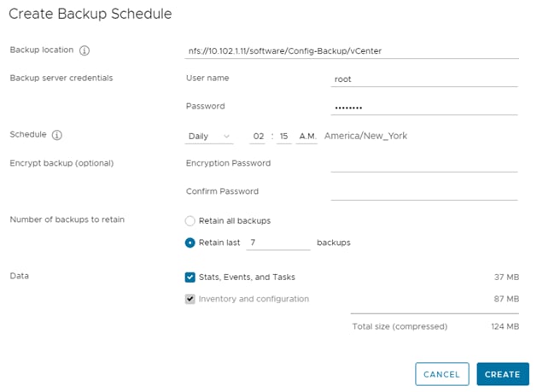Viewport: 537px width, 392px height.
Task: Click the 87 MB size value
Action: coord(506,299)
